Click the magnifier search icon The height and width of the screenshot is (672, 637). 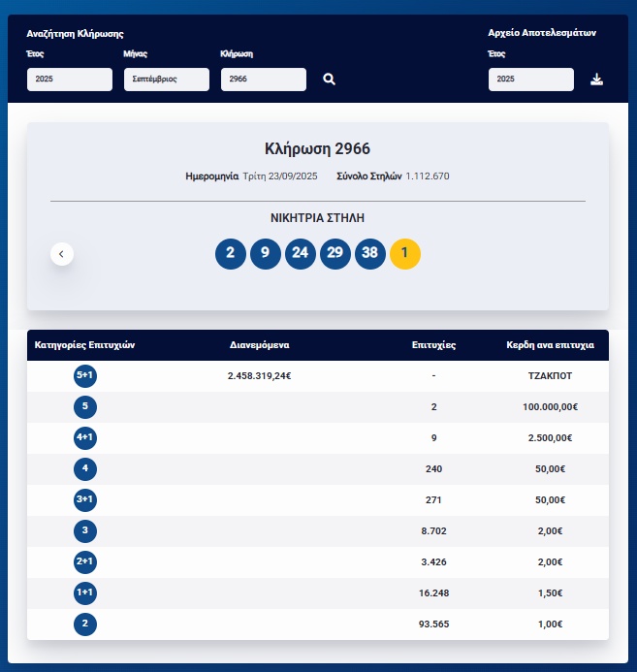pos(330,80)
